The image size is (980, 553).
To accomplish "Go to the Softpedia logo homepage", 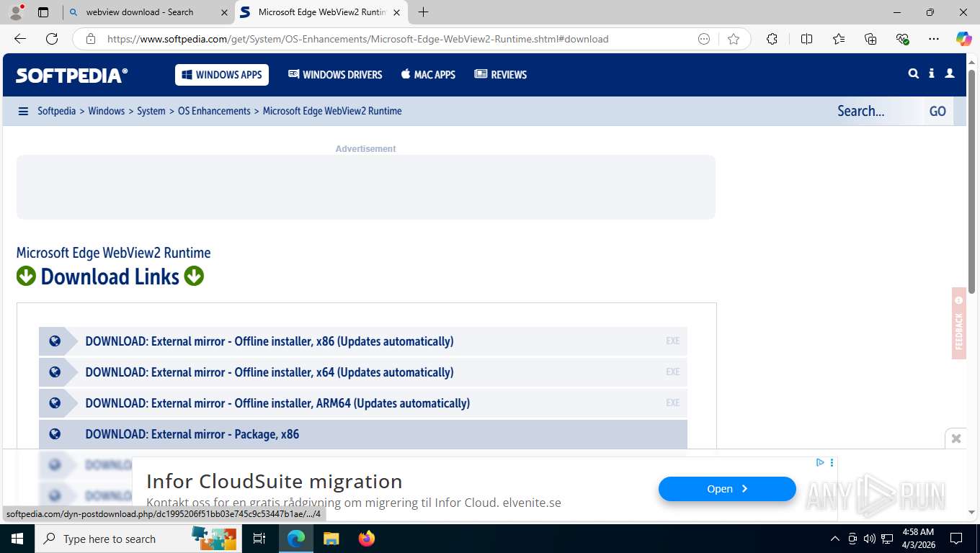I will tap(72, 75).
